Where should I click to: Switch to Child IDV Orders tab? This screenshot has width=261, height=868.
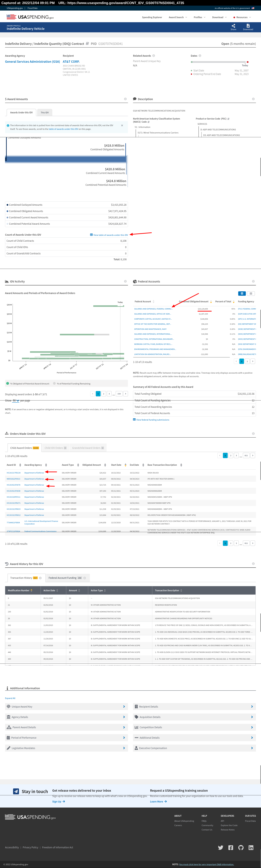[56, 448]
